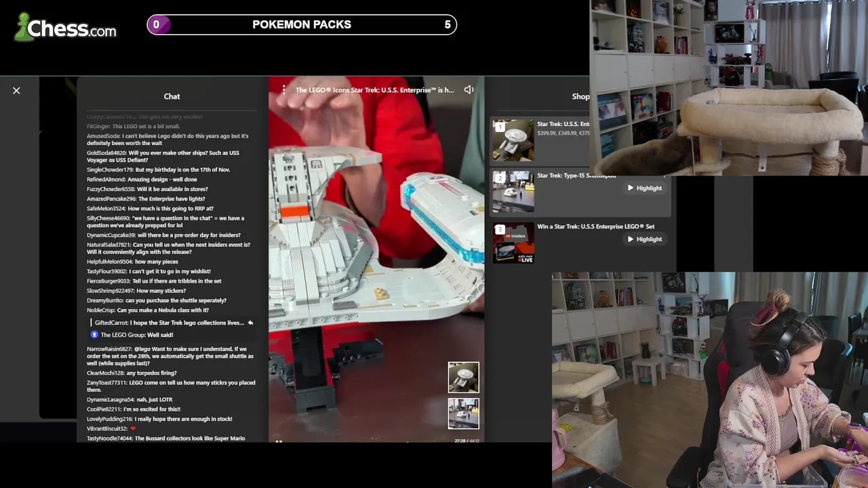868x488 pixels.
Task: Click SingleChowder179's birthday message
Action: point(158,169)
